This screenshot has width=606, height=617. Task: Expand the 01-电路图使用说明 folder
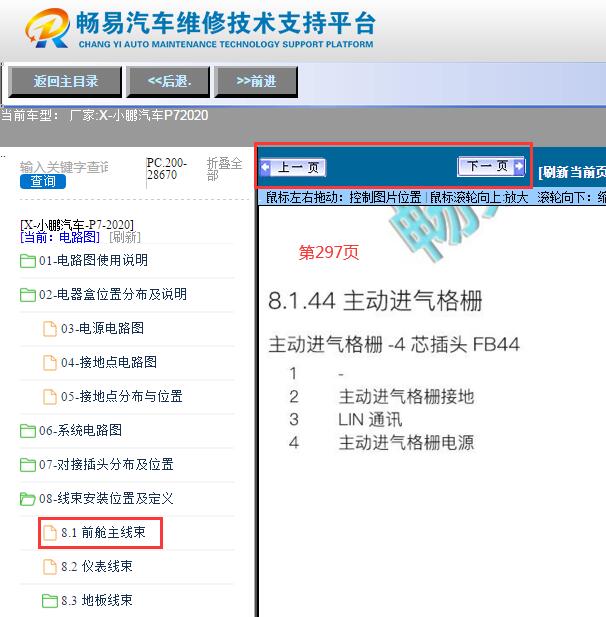(93, 260)
